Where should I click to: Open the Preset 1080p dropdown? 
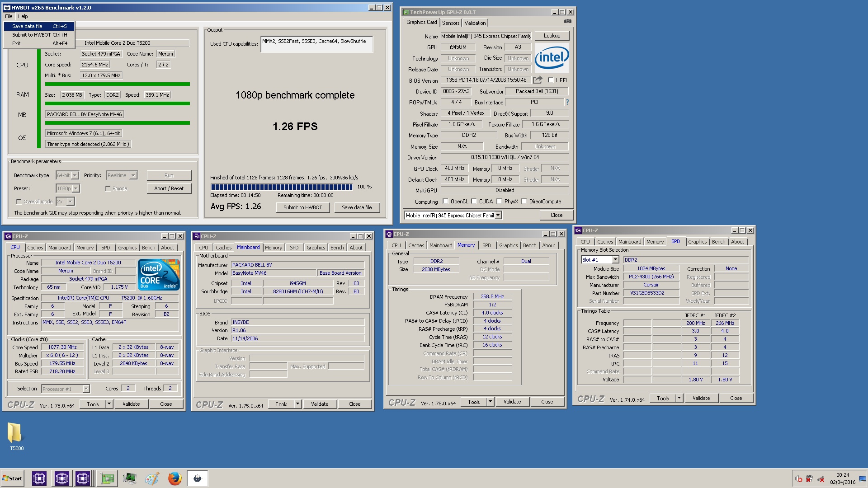(76, 188)
